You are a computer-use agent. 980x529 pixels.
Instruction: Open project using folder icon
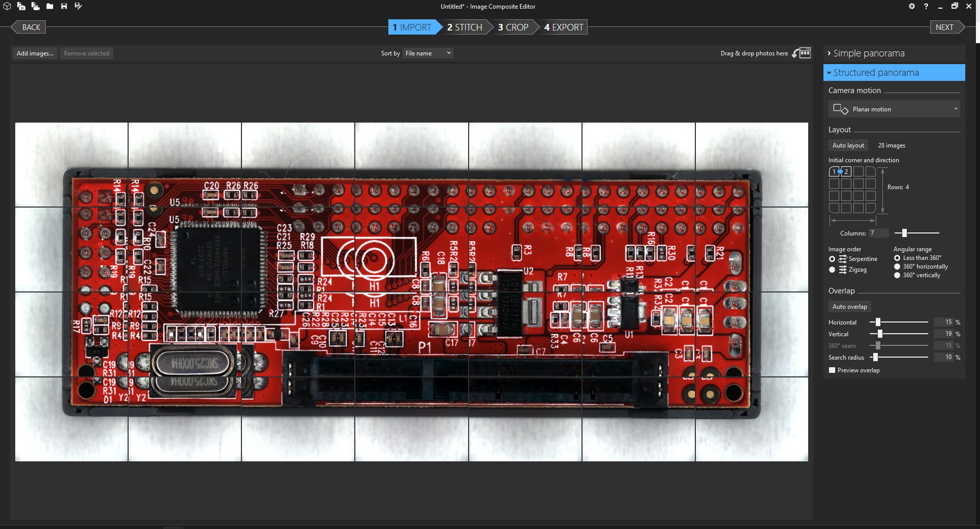[50, 6]
